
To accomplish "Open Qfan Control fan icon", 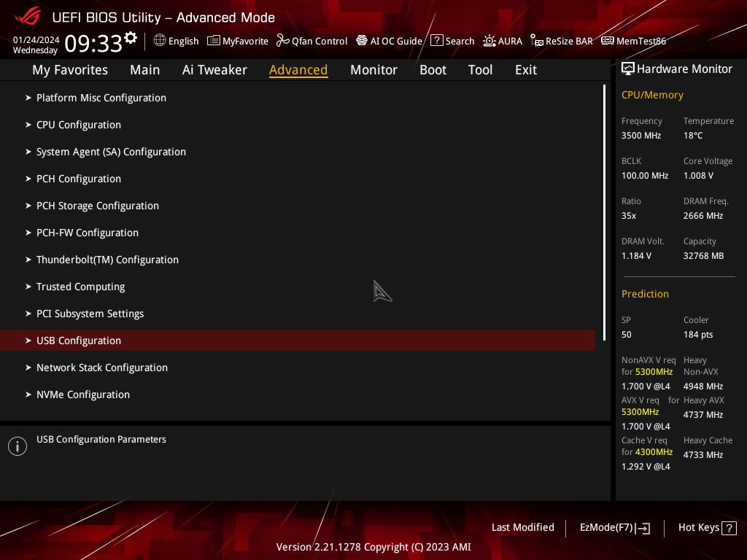I will pyautogui.click(x=283, y=41).
